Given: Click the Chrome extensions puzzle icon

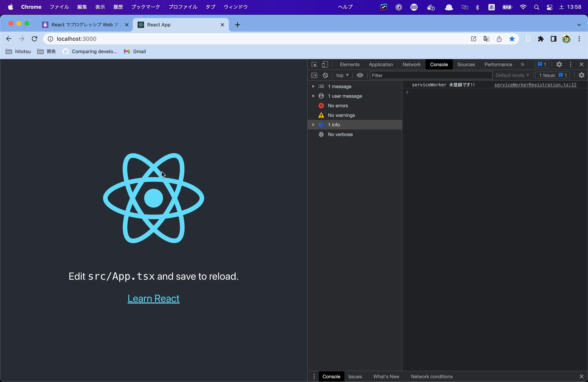Looking at the screenshot, I should click(x=541, y=39).
